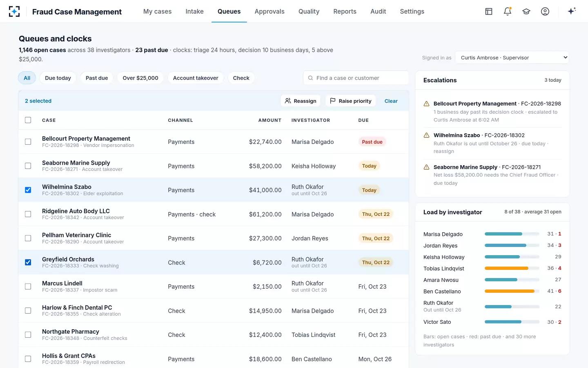This screenshot has width=588, height=368.
Task: Check the Bellcourt Property Management row
Action: point(28,141)
